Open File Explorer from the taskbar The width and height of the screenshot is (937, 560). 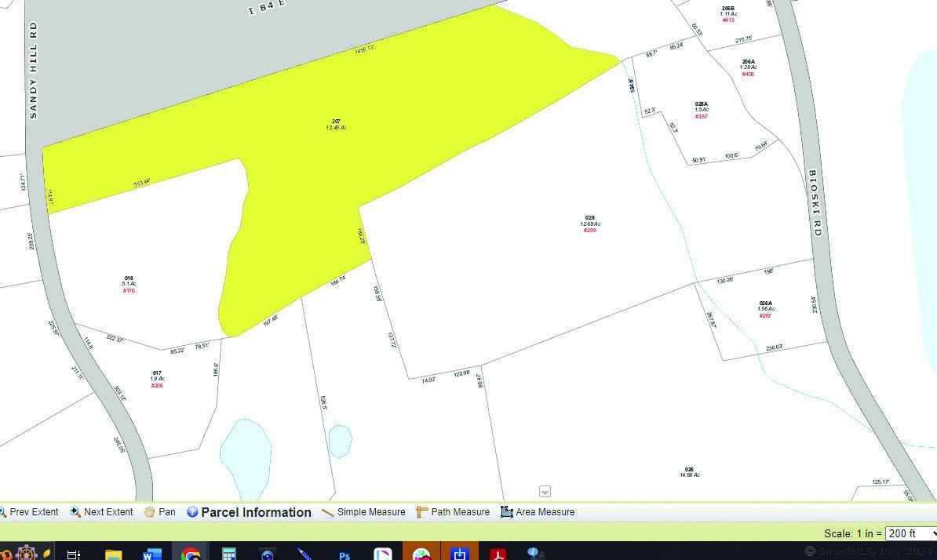[114, 554]
